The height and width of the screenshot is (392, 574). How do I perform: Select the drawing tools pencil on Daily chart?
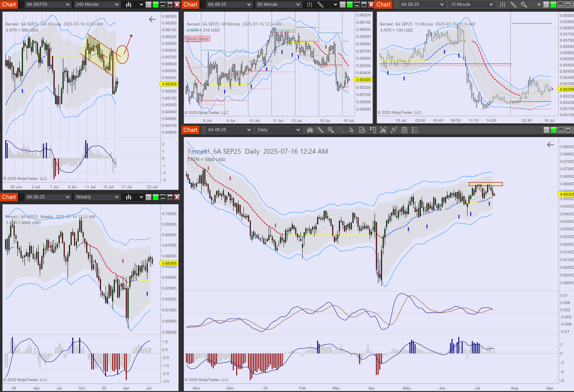[x=320, y=130]
